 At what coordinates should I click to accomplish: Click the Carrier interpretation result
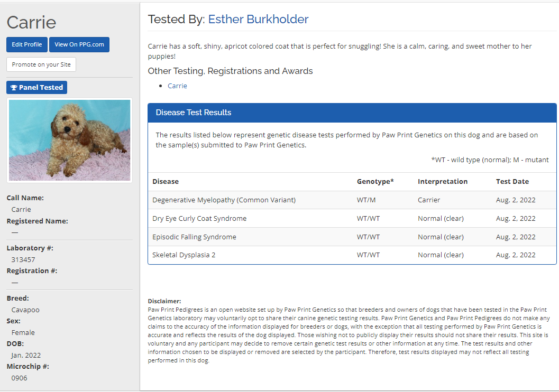(x=429, y=200)
